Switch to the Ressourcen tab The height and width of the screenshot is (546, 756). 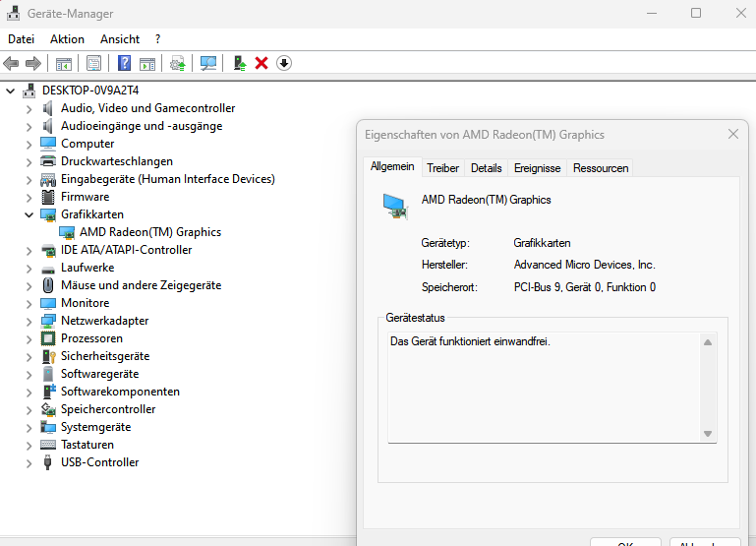pyautogui.click(x=601, y=168)
